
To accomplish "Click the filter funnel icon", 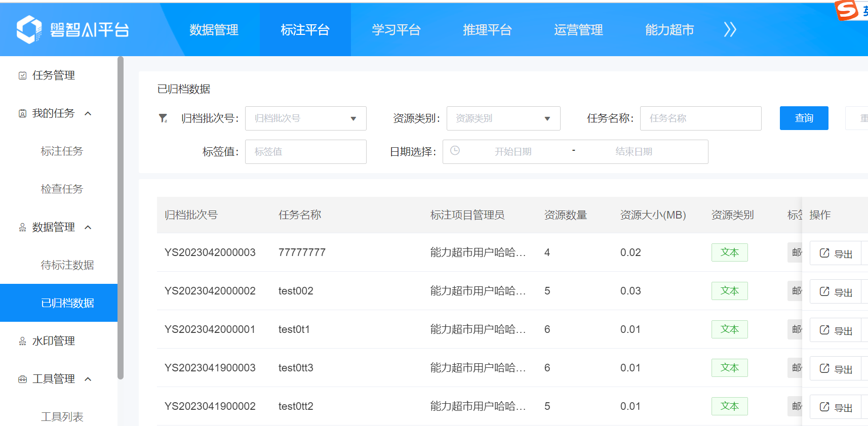I will (163, 118).
